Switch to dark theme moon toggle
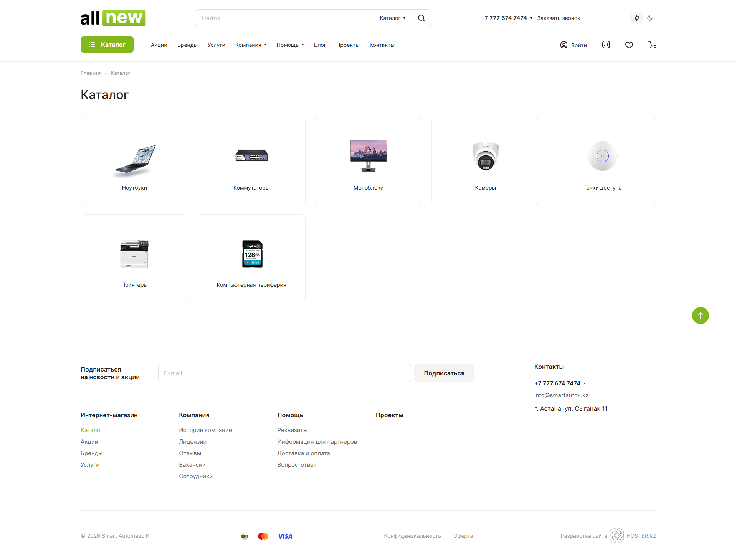This screenshot has height=560, width=737. coord(650,18)
